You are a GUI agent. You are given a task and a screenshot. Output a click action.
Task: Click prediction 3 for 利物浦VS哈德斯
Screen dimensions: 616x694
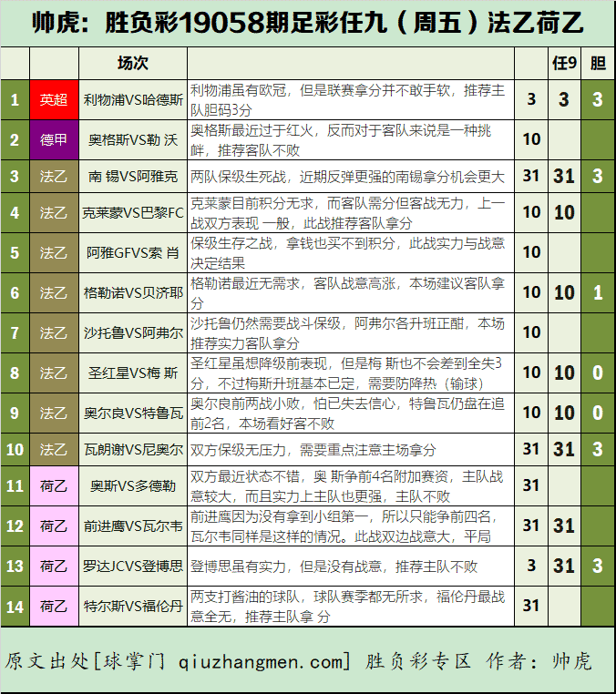[x=531, y=99]
